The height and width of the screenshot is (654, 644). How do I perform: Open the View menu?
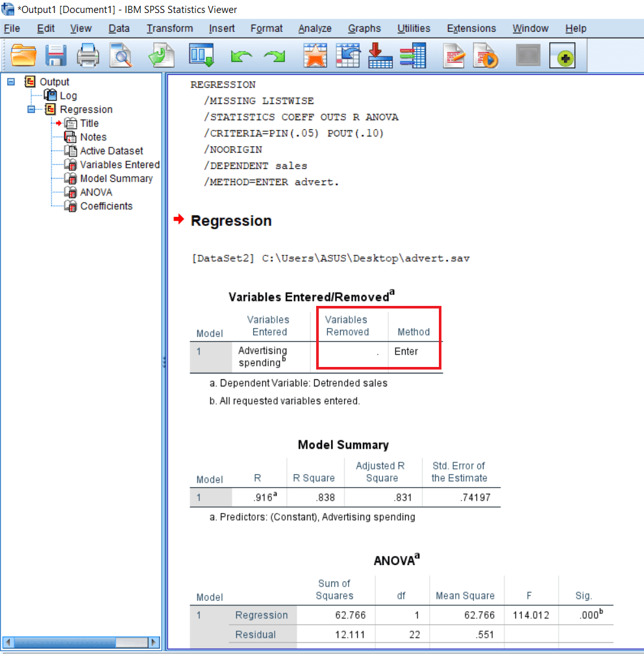click(x=80, y=29)
